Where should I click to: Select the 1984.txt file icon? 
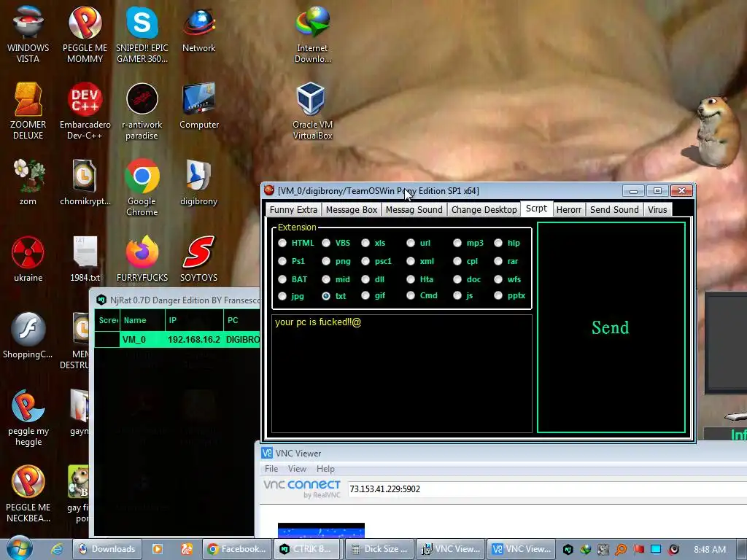click(x=85, y=259)
